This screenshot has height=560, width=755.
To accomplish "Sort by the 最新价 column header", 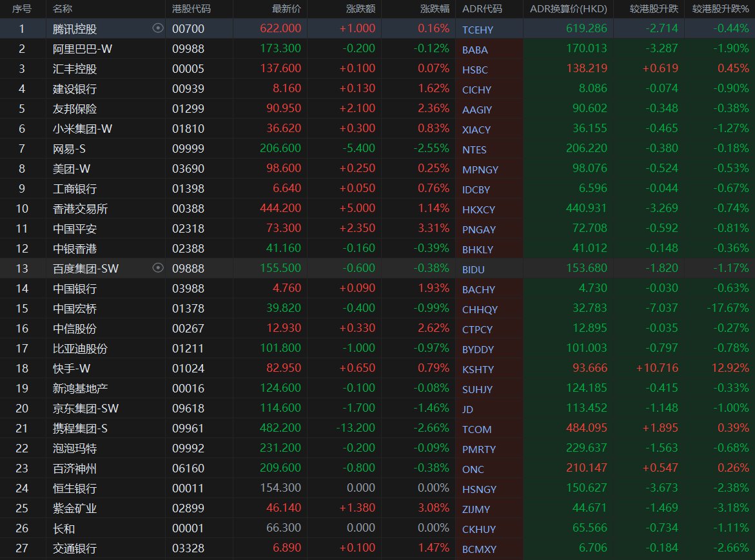I will [285, 9].
